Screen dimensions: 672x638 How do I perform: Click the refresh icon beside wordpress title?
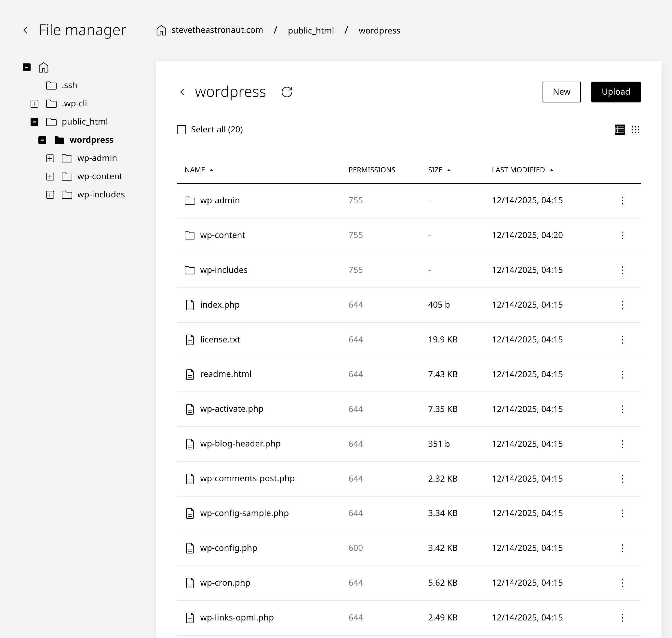pos(287,92)
